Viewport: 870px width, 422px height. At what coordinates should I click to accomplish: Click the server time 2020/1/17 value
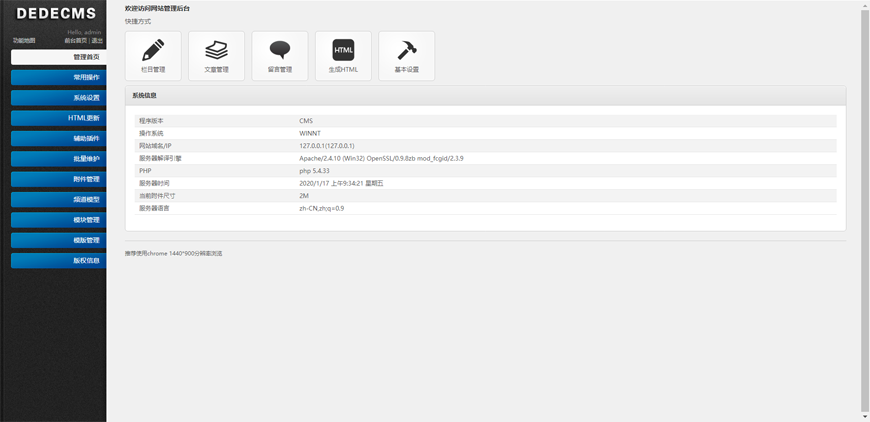(341, 184)
